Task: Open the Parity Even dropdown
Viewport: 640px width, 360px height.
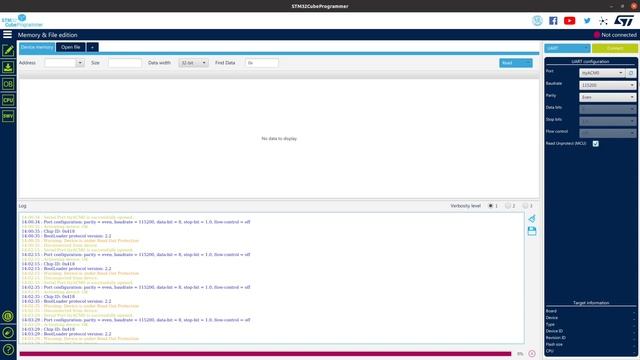Action: tap(607, 97)
